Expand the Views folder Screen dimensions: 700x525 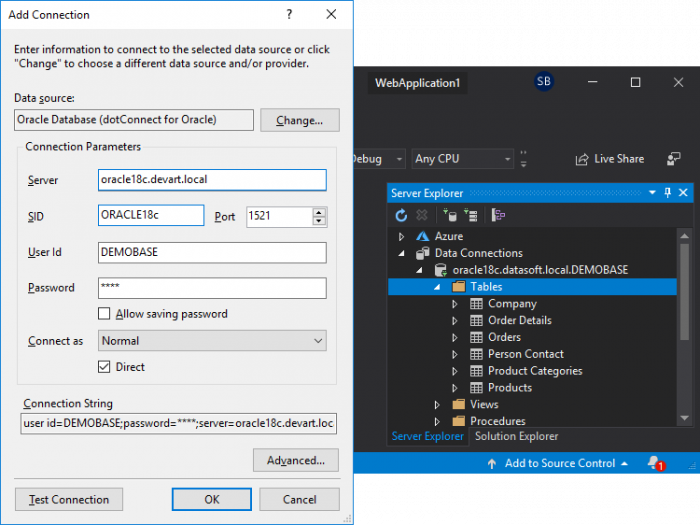point(437,404)
